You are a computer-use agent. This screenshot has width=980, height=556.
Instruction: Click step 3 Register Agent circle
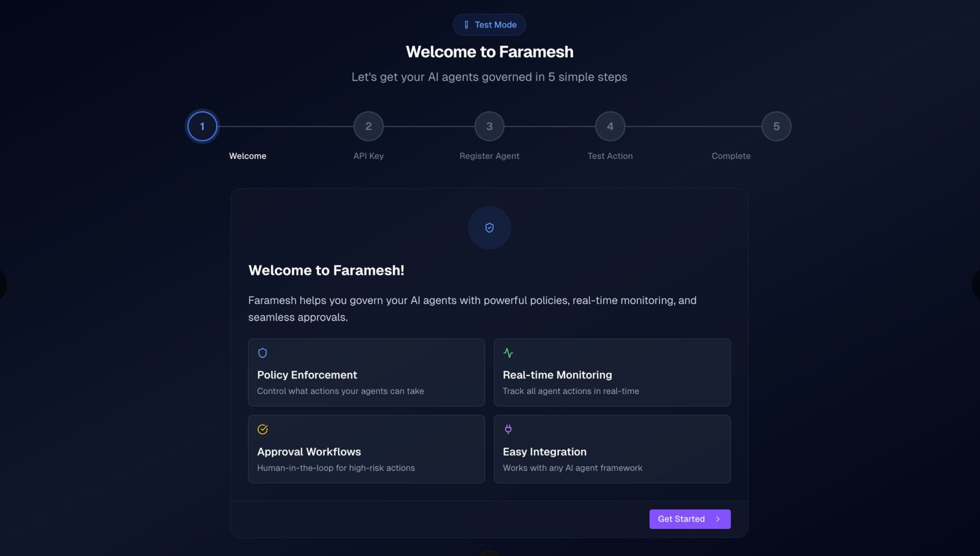pos(489,126)
